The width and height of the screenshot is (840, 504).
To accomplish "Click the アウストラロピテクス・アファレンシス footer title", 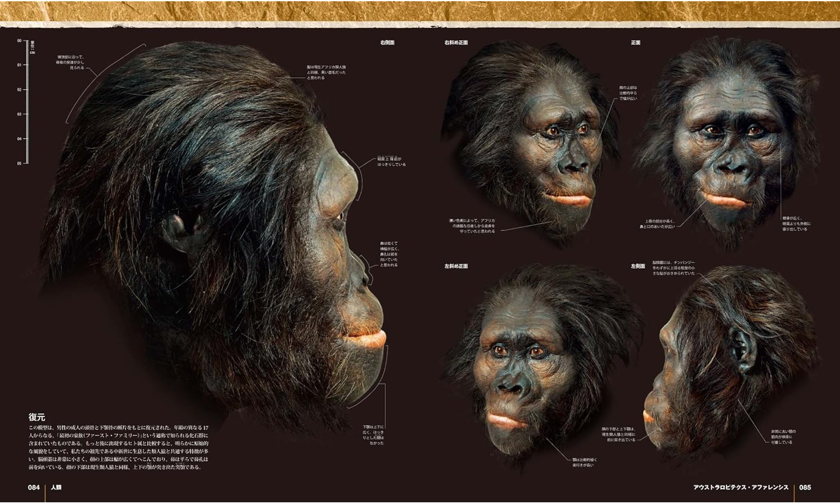I will [x=740, y=487].
